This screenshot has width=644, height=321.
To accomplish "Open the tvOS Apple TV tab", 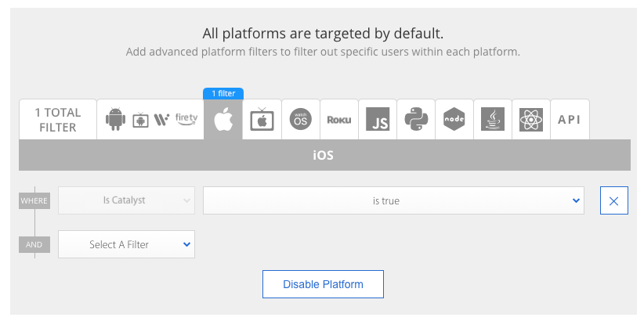I will click(262, 120).
